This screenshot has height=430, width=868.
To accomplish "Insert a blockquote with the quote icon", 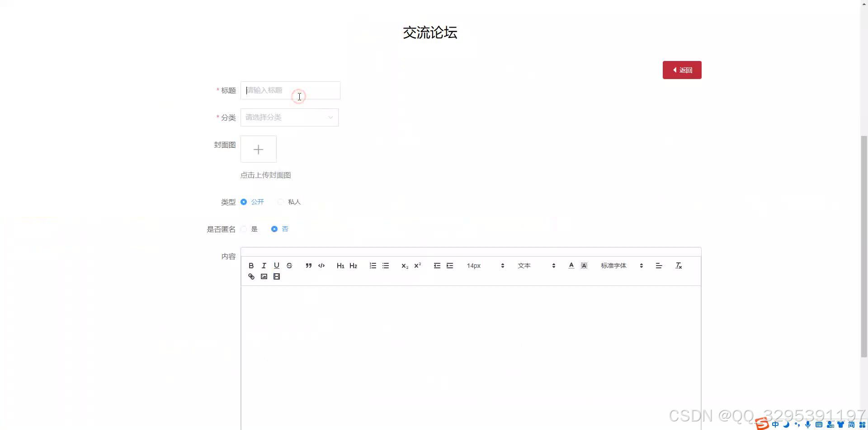I will (x=308, y=266).
